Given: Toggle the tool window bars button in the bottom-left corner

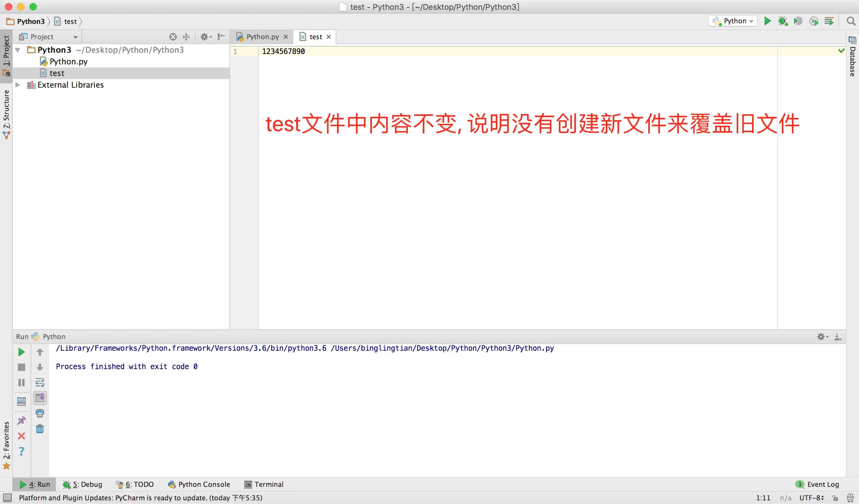Looking at the screenshot, I should (x=7, y=498).
